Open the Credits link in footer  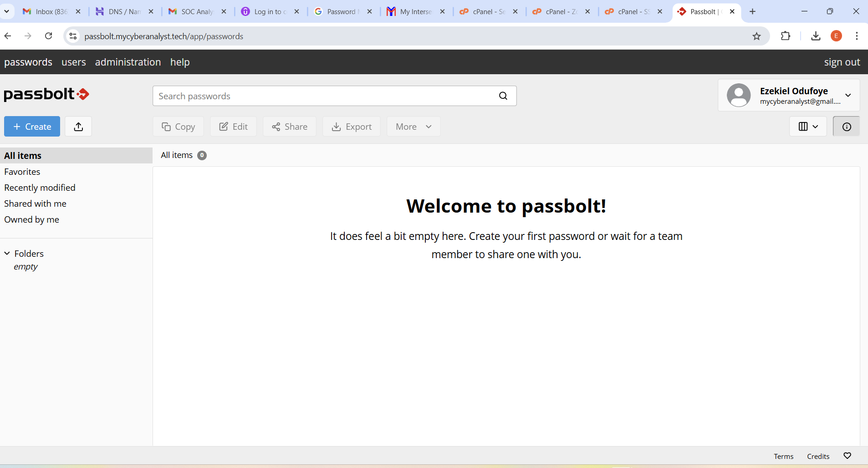(x=818, y=456)
